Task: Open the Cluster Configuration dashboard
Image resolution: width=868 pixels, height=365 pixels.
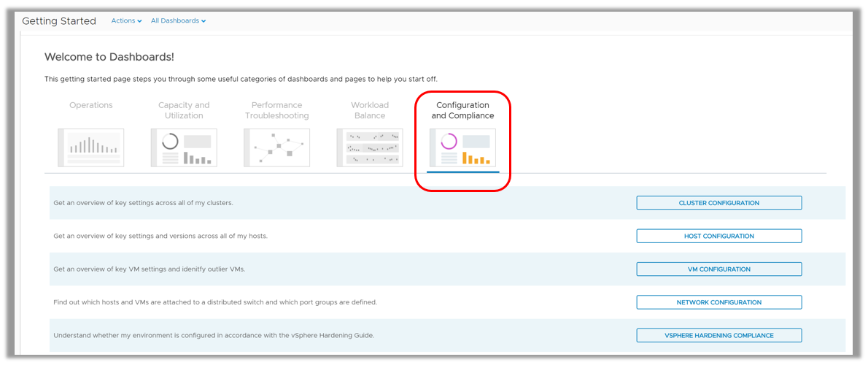Action: (x=718, y=203)
